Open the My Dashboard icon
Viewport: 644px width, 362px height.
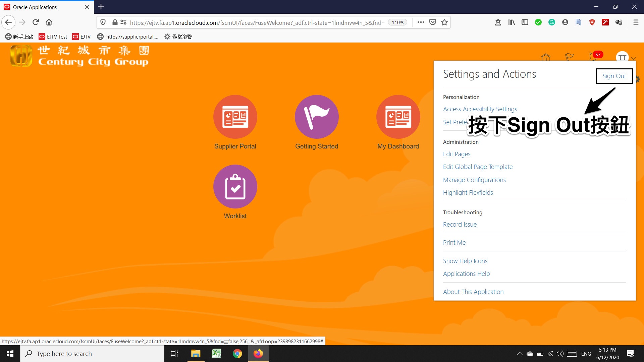pos(398,117)
